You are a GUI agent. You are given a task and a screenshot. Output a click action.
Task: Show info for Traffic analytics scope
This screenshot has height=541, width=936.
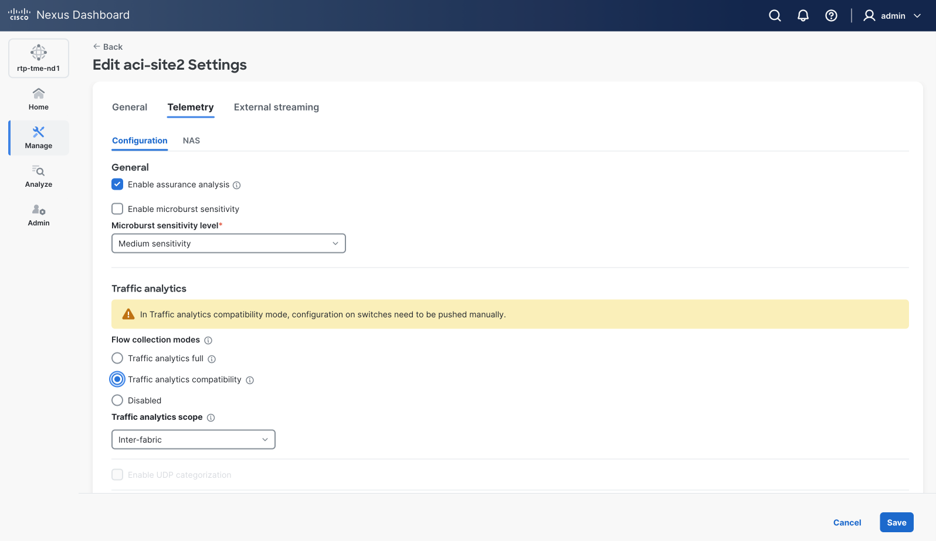pos(211,417)
